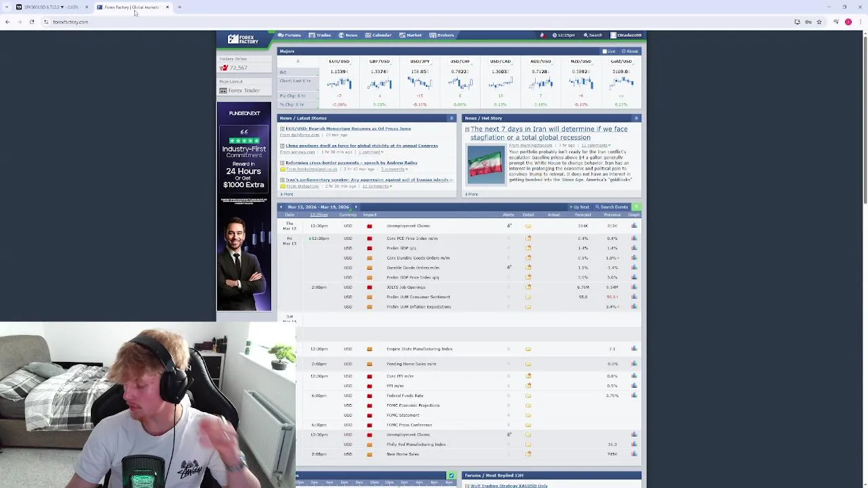Image resolution: width=868 pixels, height=488 pixels.
Task: Collapse the Latest Stories panel
Action: pos(451,118)
